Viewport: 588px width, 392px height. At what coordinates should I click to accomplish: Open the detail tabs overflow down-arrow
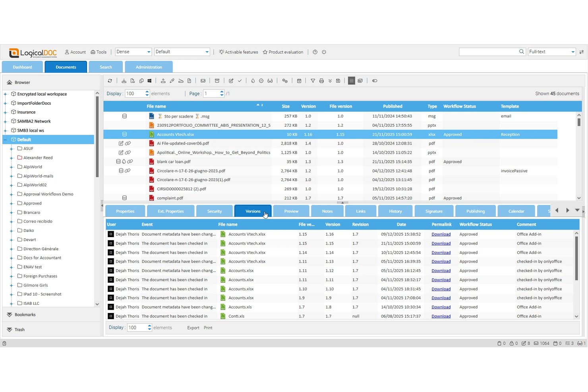[x=577, y=210]
